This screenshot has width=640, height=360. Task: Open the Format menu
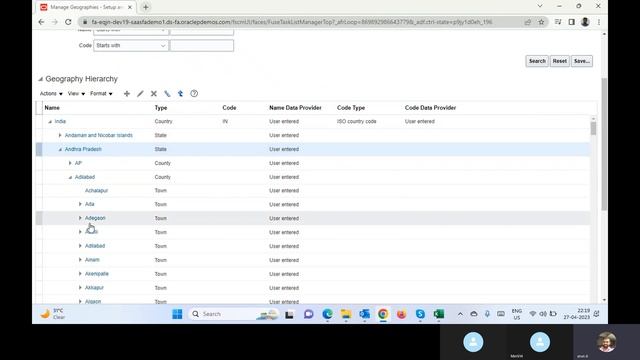101,93
